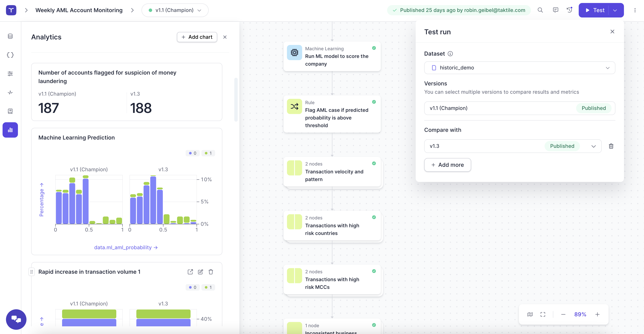Edit the Rapid increase chart with pencil icon
The width and height of the screenshot is (644, 334).
200,272
